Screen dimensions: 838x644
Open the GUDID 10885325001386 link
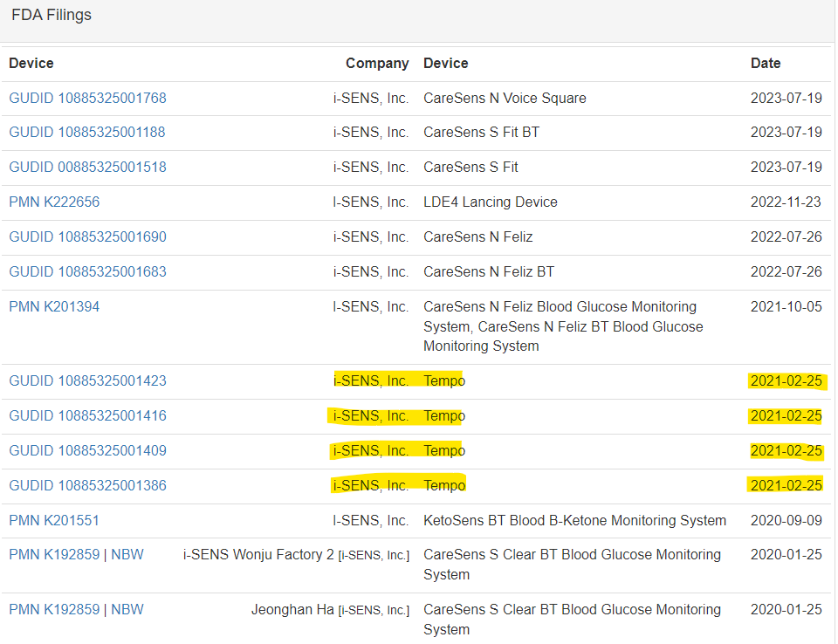pos(87,486)
